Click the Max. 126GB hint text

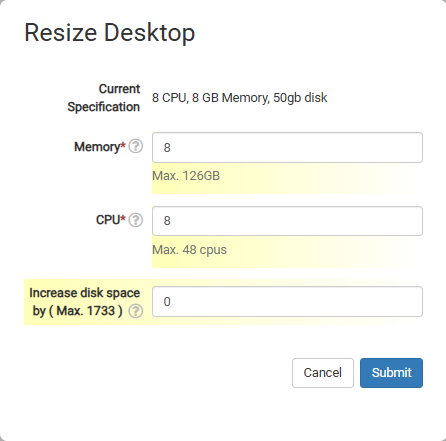186,176
